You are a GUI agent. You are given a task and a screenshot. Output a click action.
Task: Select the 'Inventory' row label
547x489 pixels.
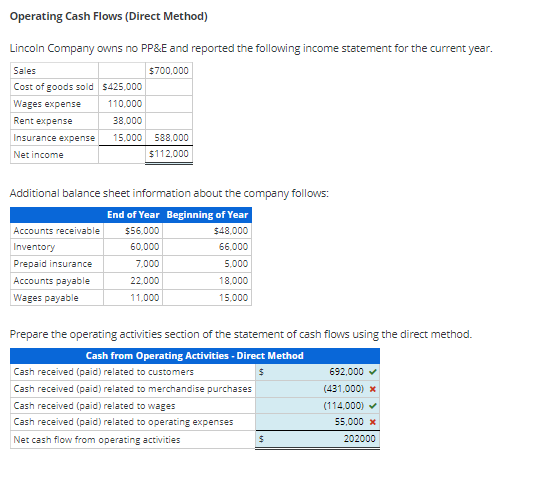[34, 247]
